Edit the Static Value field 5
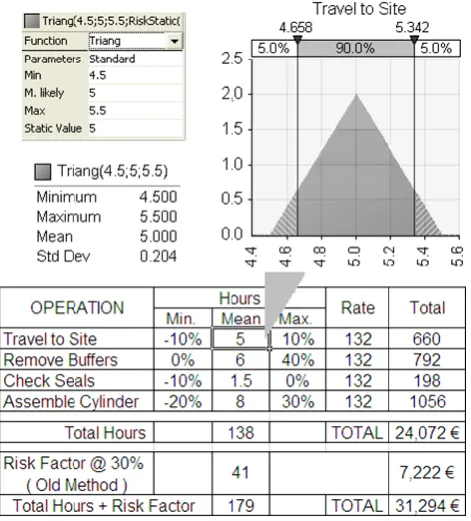Image resolution: width=471 pixels, height=521 pixels. click(136, 128)
